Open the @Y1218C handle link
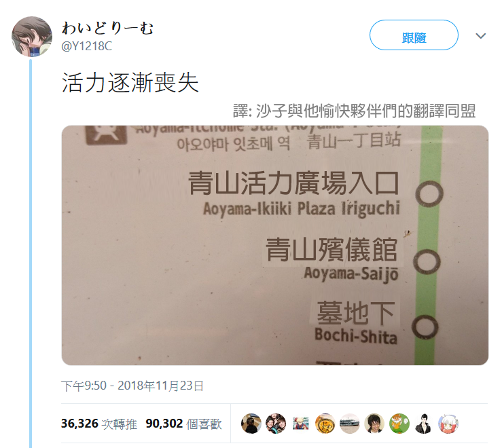 coord(86,46)
